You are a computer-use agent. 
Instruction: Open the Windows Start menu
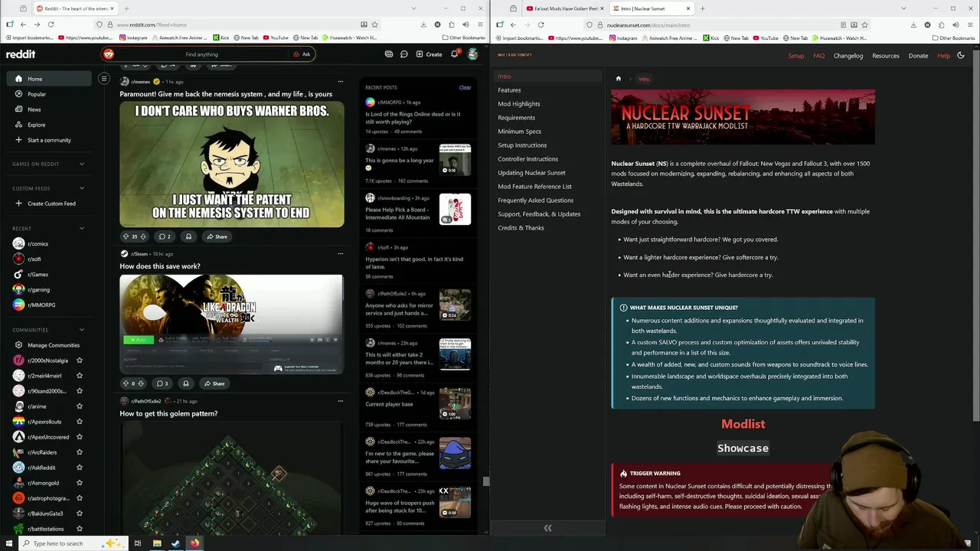point(11,543)
